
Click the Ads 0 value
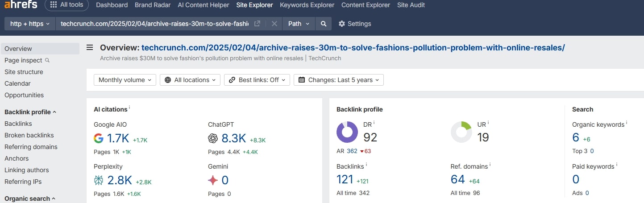click(587, 193)
